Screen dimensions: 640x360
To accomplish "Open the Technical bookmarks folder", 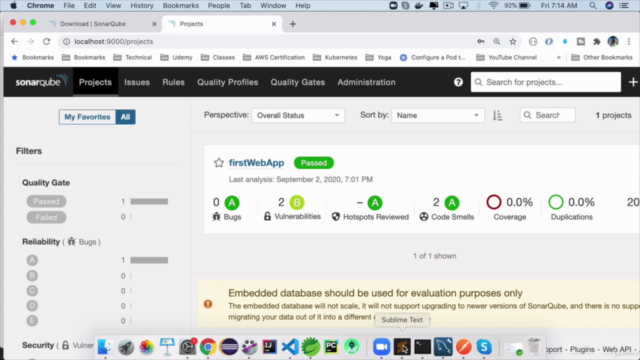I will click(x=133, y=58).
